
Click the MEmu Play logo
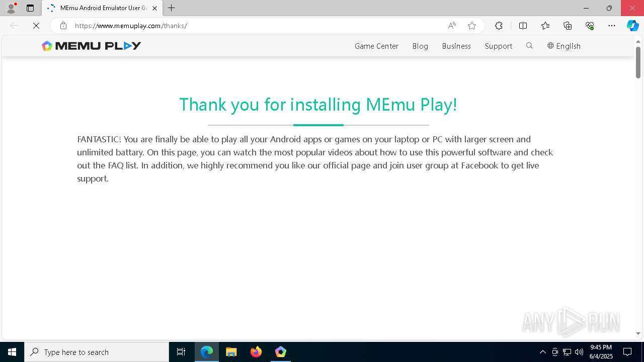click(92, 46)
